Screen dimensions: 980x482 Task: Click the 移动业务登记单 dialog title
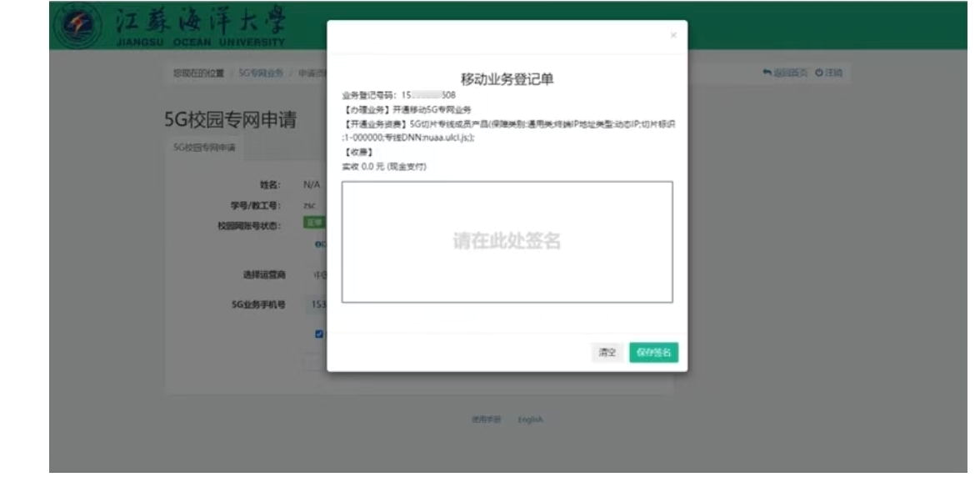[507, 79]
